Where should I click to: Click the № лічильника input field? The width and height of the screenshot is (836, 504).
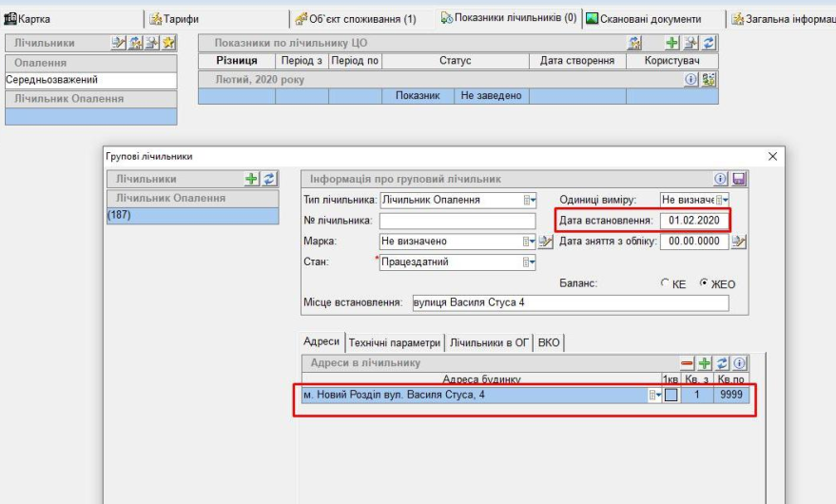[x=457, y=221]
